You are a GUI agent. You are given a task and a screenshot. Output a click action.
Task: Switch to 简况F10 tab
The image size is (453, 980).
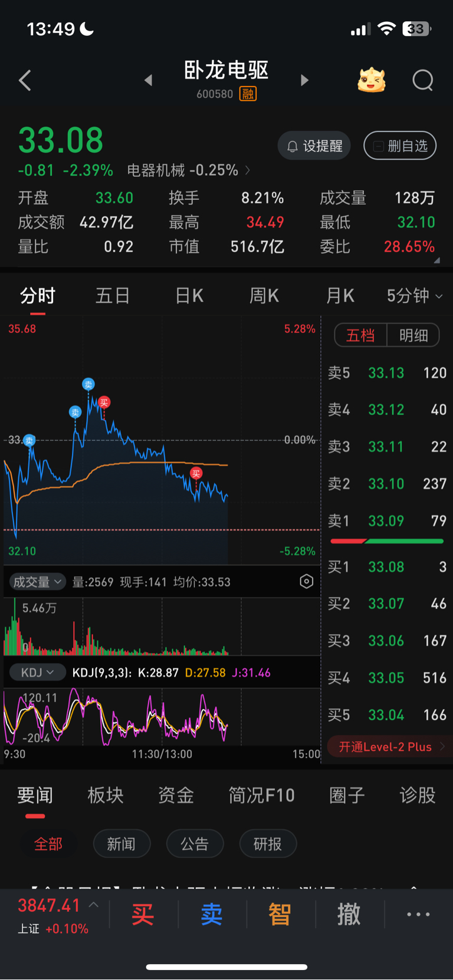pyautogui.click(x=261, y=796)
